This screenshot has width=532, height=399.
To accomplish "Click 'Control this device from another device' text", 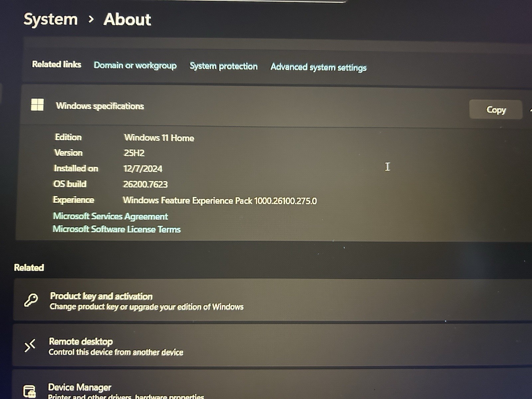I will 116,352.
